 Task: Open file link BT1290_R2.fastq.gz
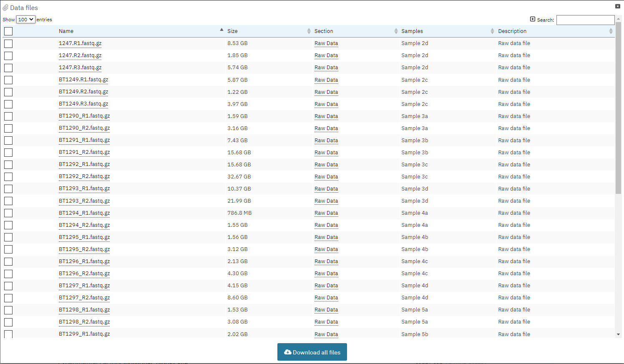[x=84, y=128]
